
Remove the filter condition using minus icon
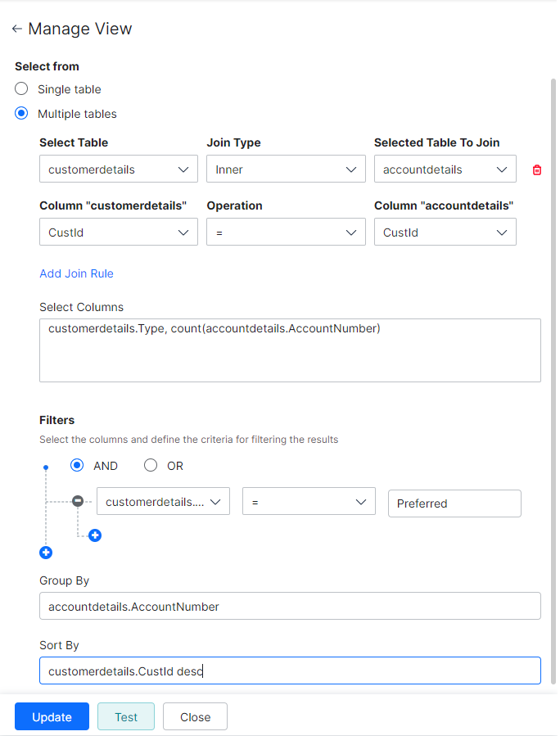(77, 501)
